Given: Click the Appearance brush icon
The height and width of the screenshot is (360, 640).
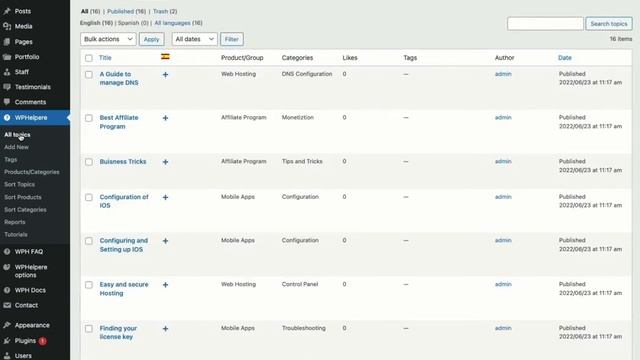Looking at the screenshot, I should click(7, 325).
